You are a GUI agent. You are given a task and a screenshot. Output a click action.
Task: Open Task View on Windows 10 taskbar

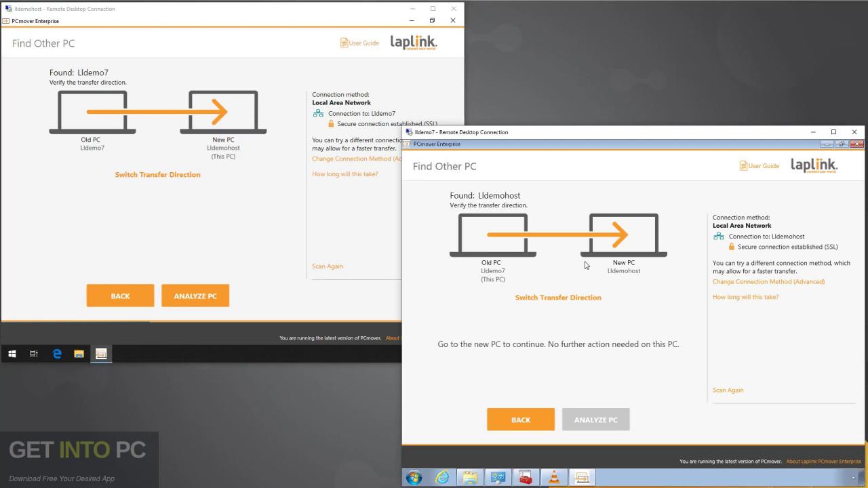point(34,353)
